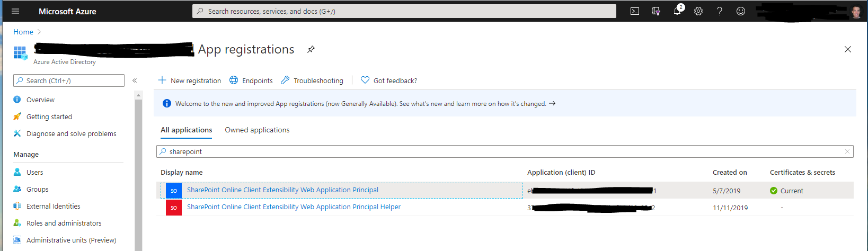This screenshot has width=868, height=251.
Task: Open the Help question mark menu
Action: pos(720,11)
